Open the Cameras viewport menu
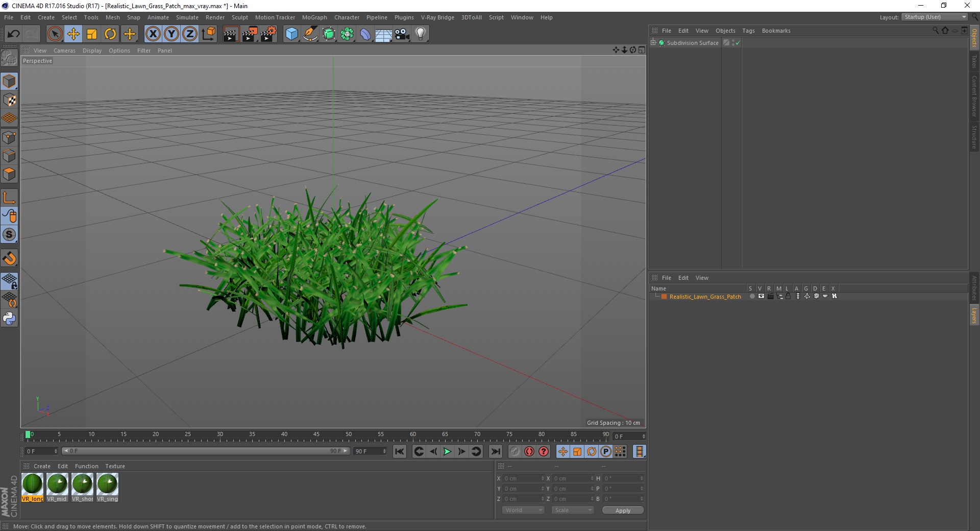This screenshot has width=980, height=531. [64, 51]
